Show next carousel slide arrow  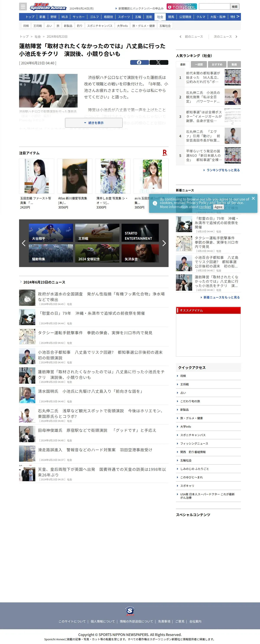point(164,243)
